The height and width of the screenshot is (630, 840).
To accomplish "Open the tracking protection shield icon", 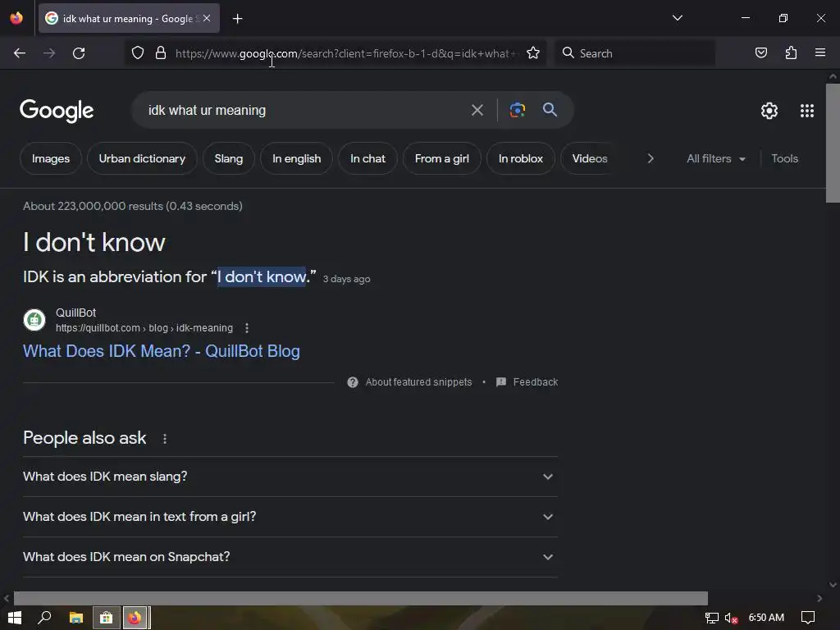I will pos(138,53).
